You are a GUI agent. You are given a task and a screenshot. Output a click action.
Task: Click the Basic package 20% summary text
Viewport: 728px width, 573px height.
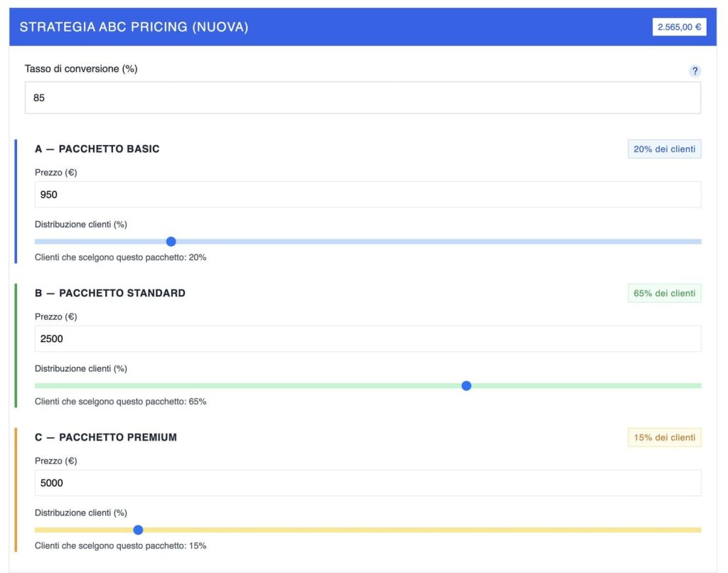(121, 257)
